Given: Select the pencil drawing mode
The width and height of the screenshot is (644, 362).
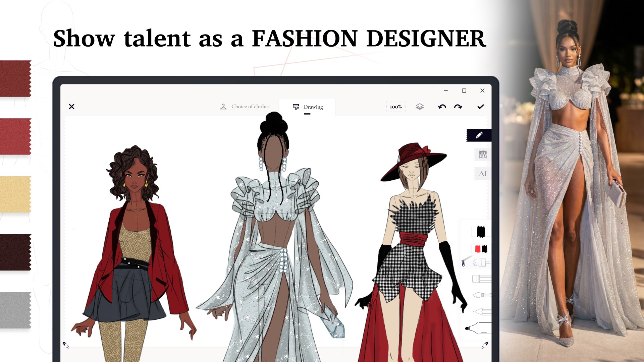Looking at the screenshot, I should (x=479, y=135).
